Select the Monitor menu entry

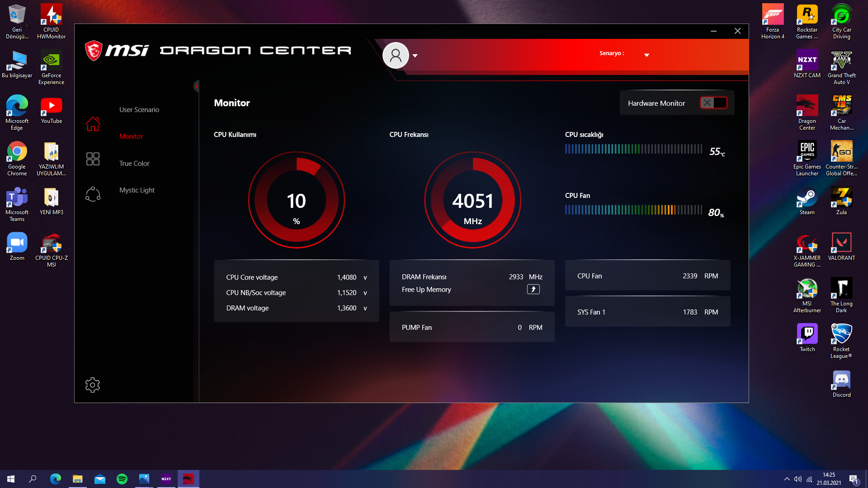pos(131,136)
